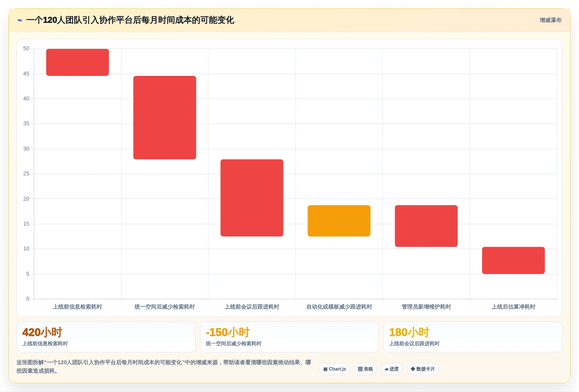Open the -150小时 data card

click(x=289, y=337)
